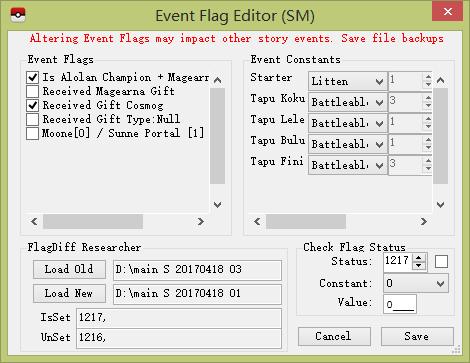Click the 'Tapu Lele' label
Screen dimensions: 470x363
tap(278, 120)
